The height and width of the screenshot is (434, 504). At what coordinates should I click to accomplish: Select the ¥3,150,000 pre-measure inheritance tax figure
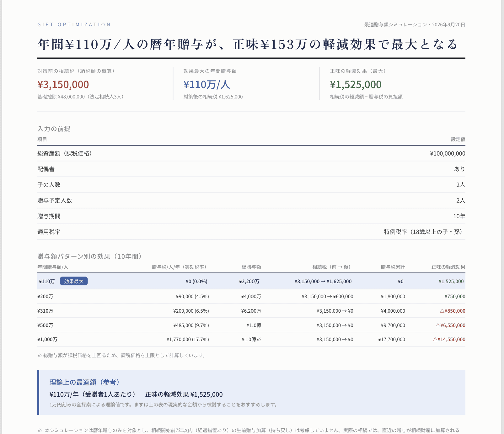[x=63, y=84]
